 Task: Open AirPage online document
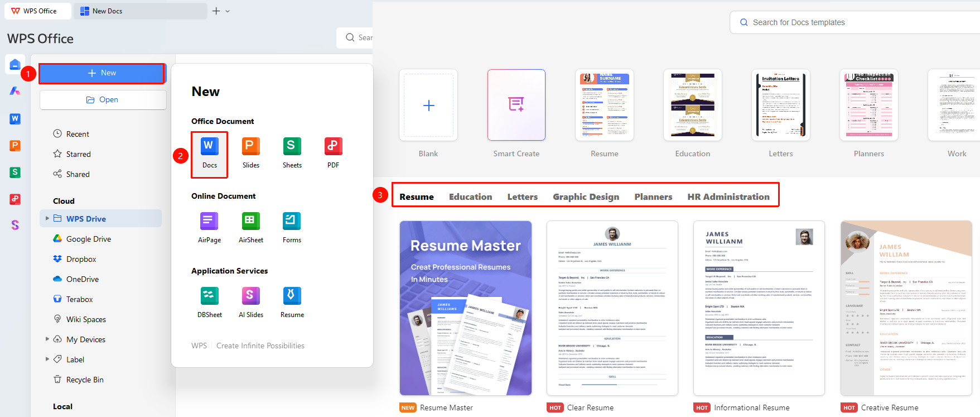209,221
